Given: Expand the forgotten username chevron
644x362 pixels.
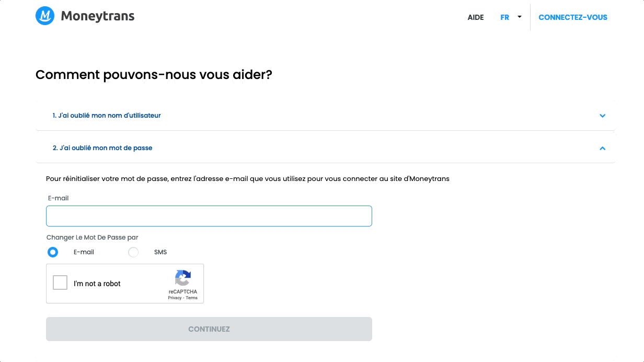Looking at the screenshot, I should point(603,116).
